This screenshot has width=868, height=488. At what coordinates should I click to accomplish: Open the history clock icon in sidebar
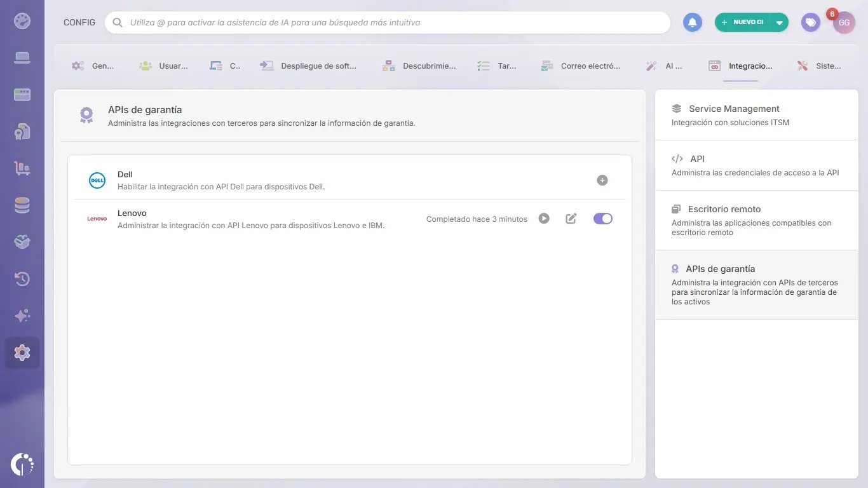tap(22, 279)
